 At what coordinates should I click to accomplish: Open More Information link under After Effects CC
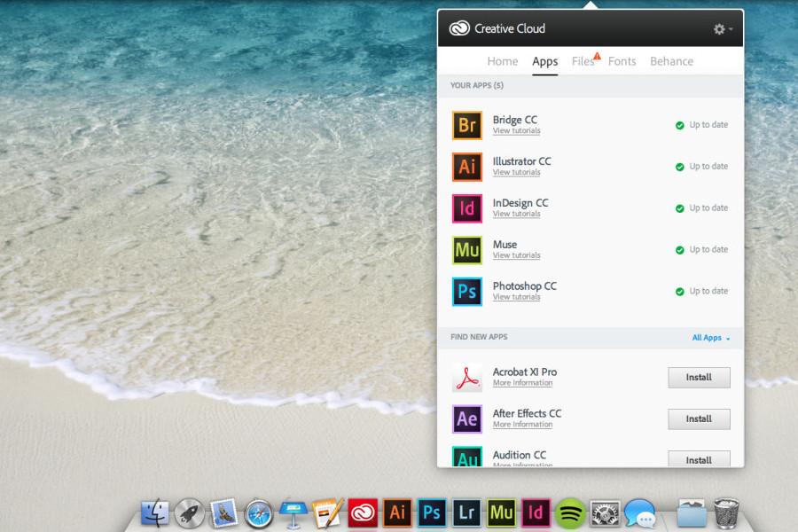pyautogui.click(x=522, y=425)
